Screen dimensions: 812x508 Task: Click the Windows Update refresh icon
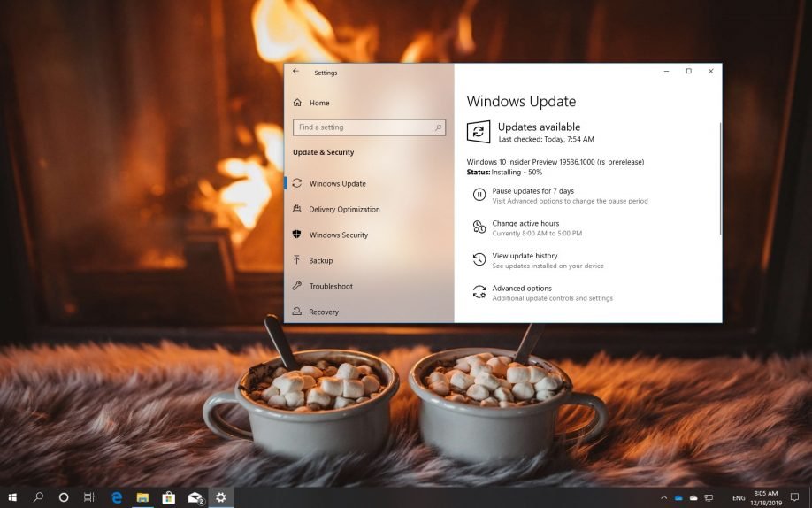tap(479, 132)
